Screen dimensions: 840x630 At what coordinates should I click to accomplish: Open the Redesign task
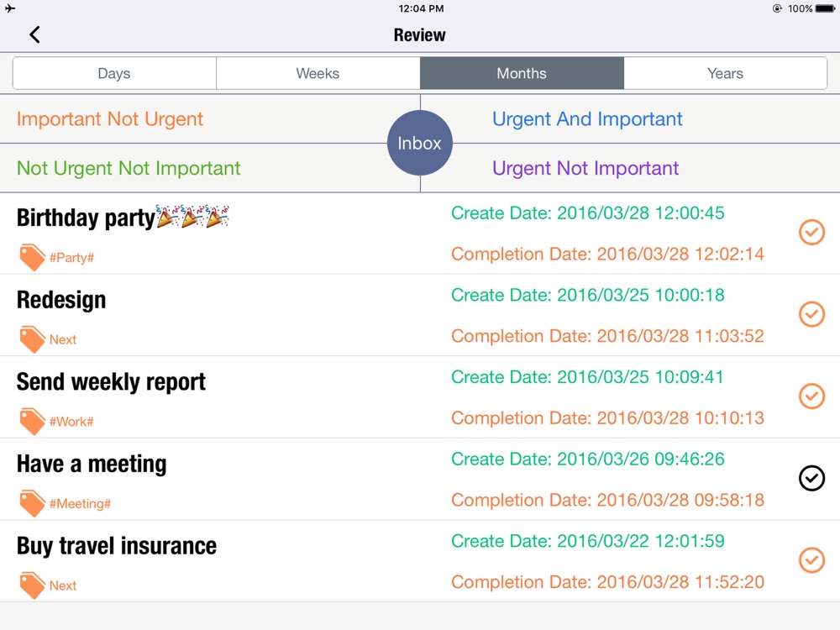click(420, 316)
